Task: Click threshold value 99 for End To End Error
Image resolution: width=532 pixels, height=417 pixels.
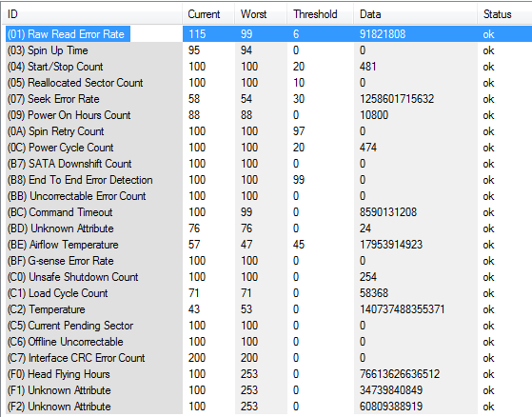Action: pos(299,180)
